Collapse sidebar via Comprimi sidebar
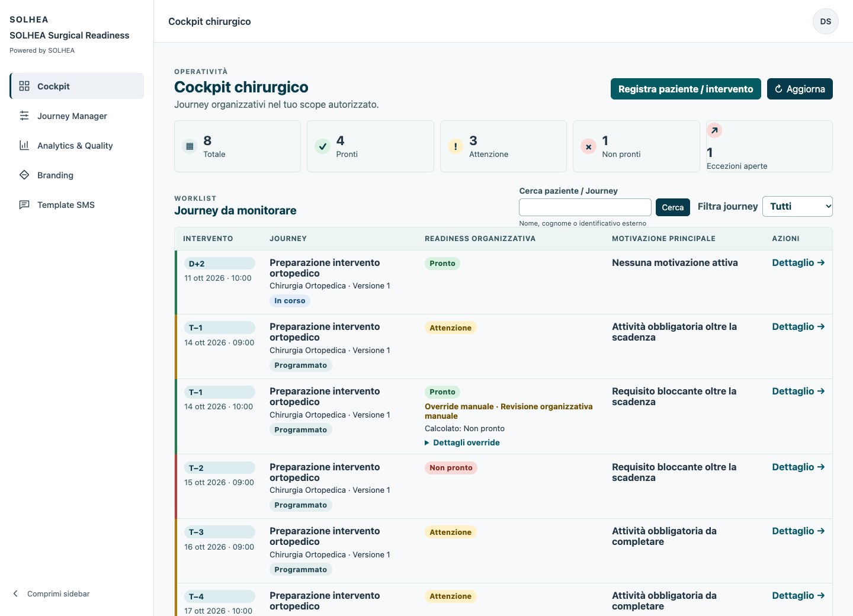The height and width of the screenshot is (616, 853). (x=52, y=593)
